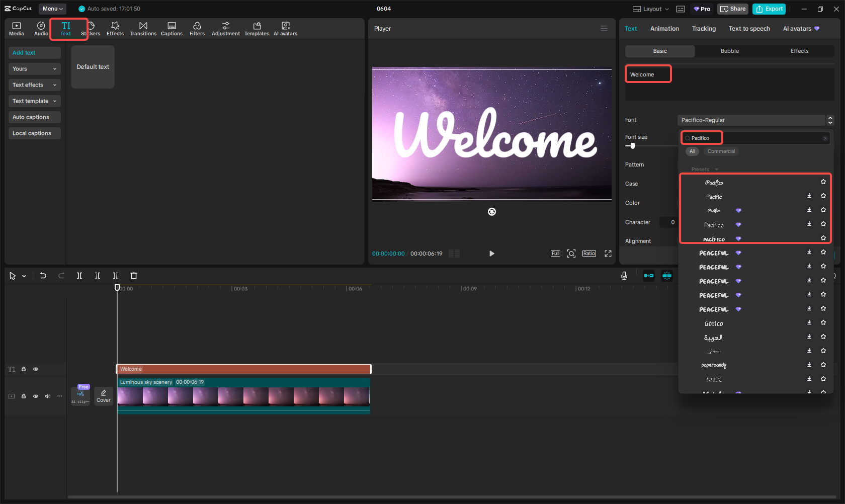Undo the last action
This screenshot has height=504, width=845.
coord(43,276)
